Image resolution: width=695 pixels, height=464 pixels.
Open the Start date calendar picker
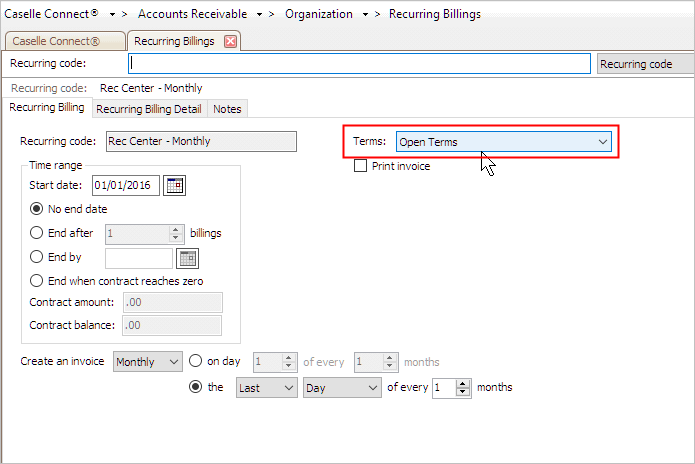click(174, 185)
